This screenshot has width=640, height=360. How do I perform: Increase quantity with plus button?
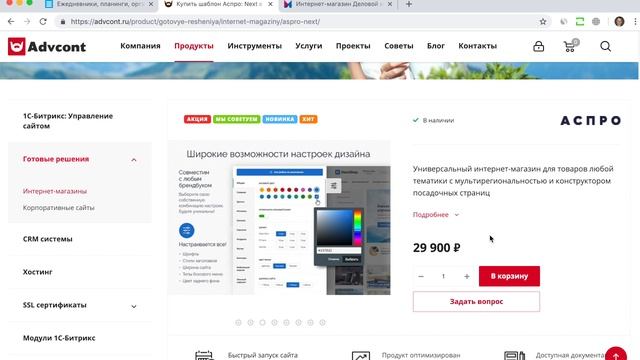click(x=467, y=276)
